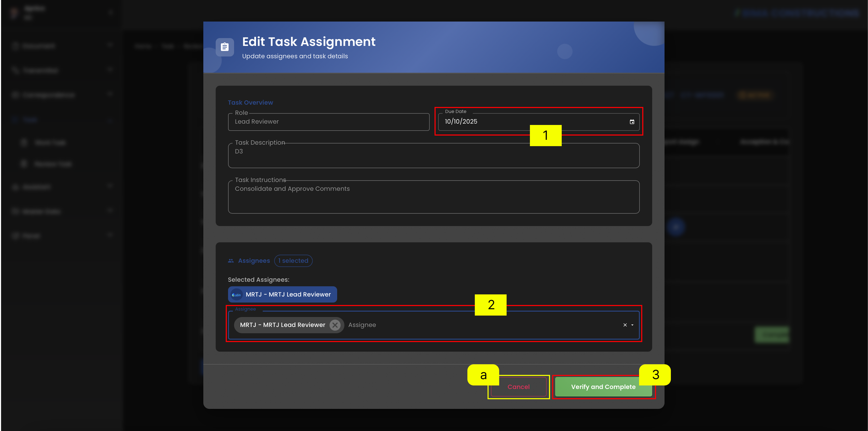Click the Assignees section heading text
The height and width of the screenshot is (431, 868).
[254, 261]
